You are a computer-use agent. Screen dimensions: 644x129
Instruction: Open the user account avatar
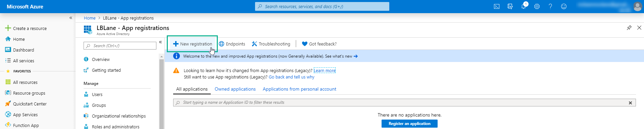tap(637, 6)
